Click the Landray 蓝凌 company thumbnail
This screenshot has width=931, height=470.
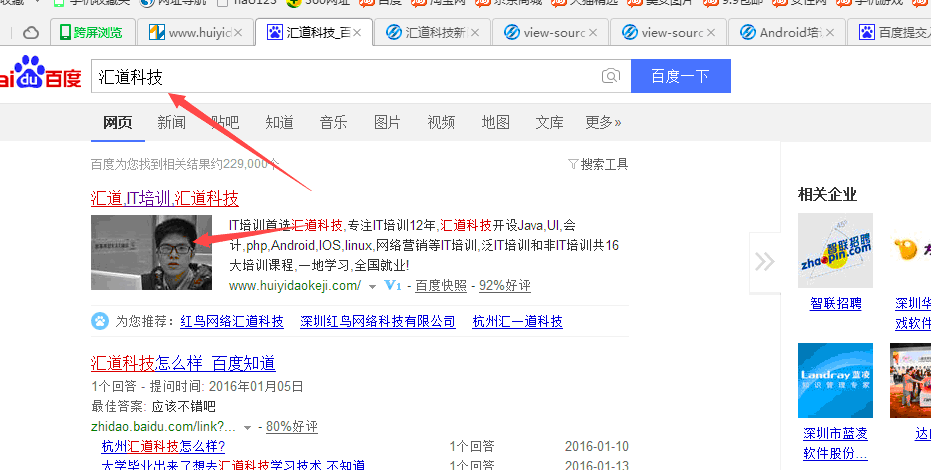point(835,380)
